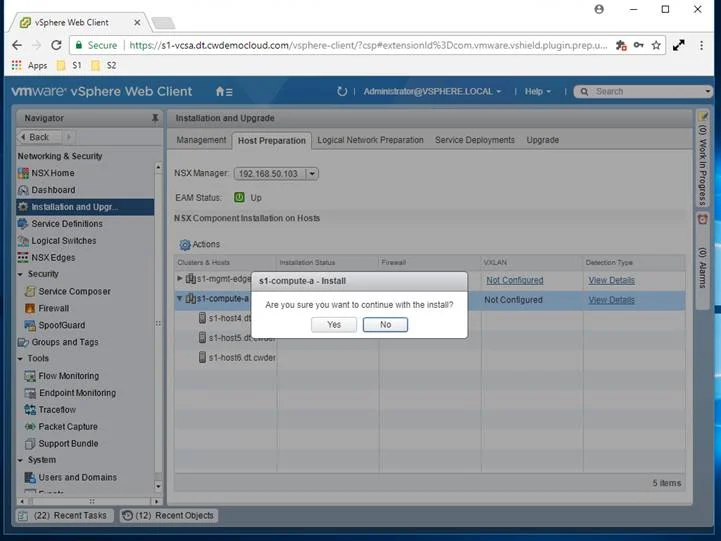The image size is (721, 541).
Task: Collapse the Tools section in navigator
Action: click(x=20, y=359)
